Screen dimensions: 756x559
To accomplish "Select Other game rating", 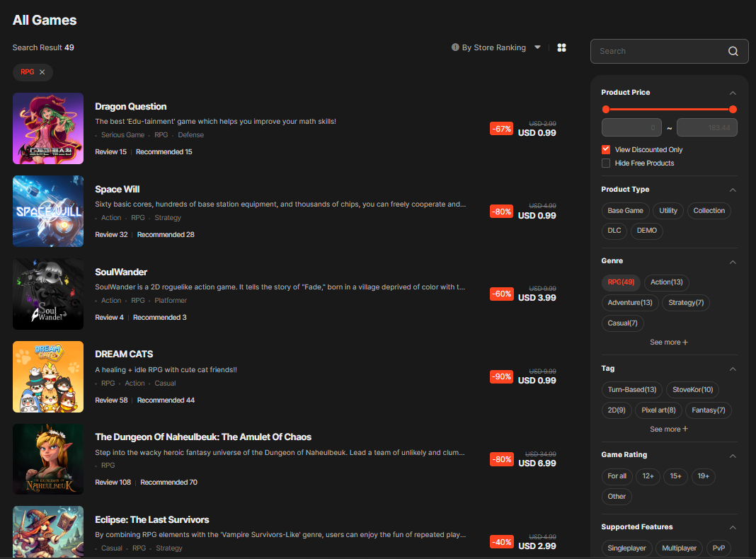I will tap(617, 497).
